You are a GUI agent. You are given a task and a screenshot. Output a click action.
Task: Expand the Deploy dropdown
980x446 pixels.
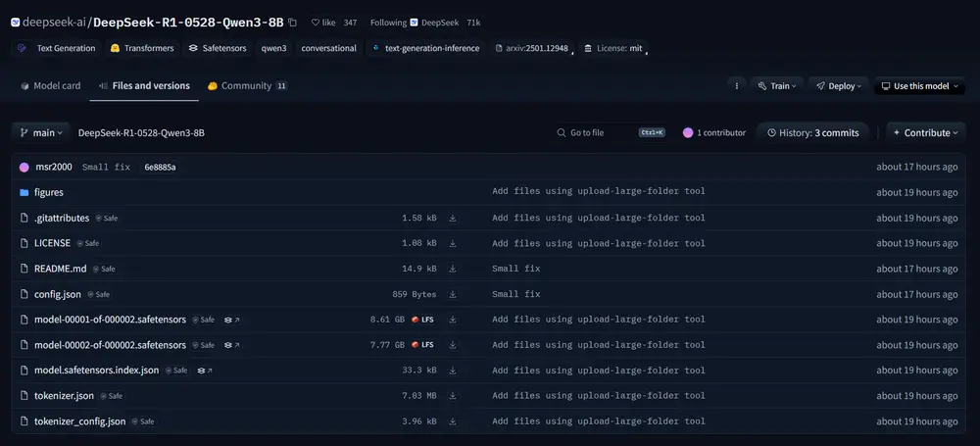838,86
